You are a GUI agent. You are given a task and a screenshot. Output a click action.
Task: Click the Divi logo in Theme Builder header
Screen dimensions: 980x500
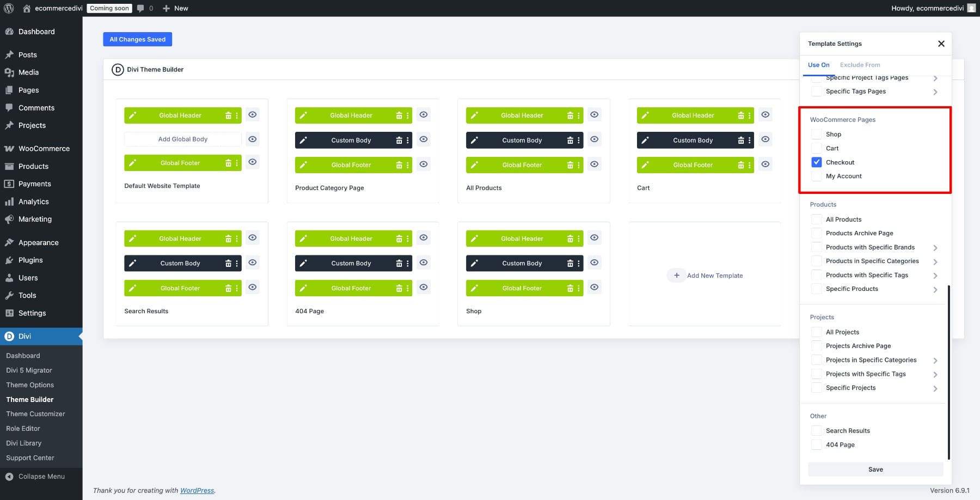tap(118, 70)
